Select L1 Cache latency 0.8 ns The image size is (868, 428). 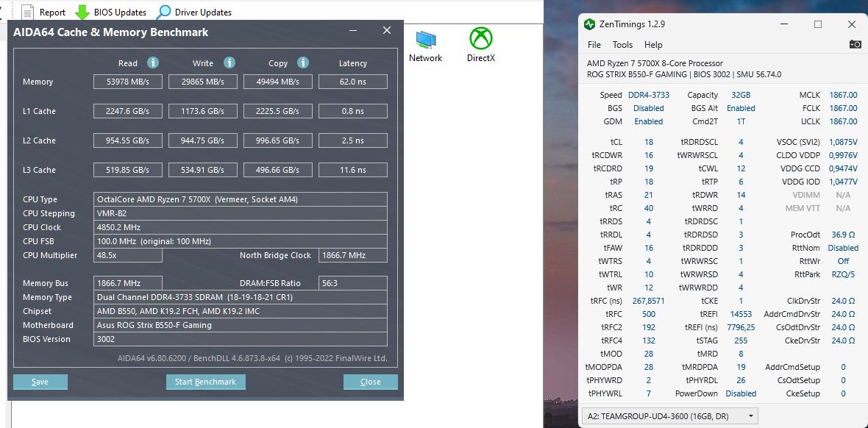[353, 111]
